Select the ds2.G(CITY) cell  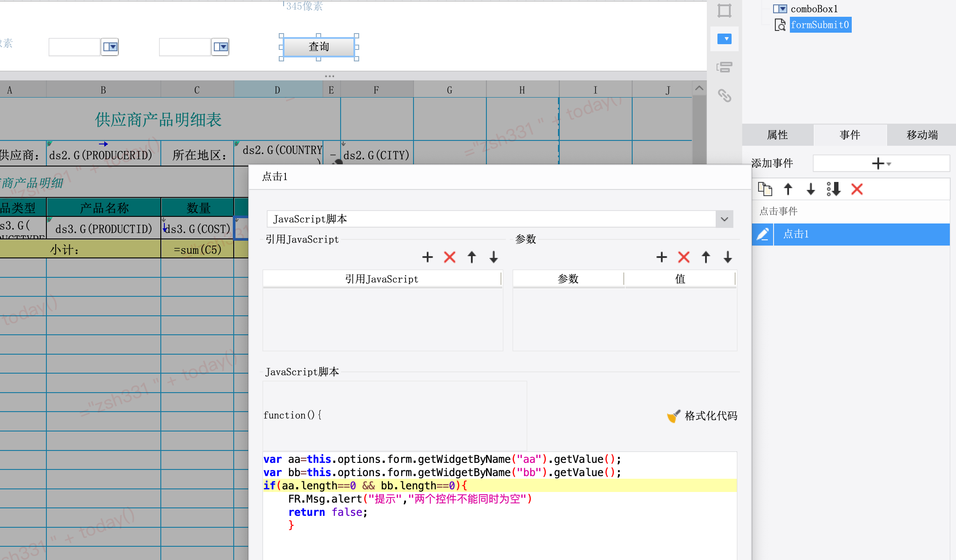click(x=377, y=154)
